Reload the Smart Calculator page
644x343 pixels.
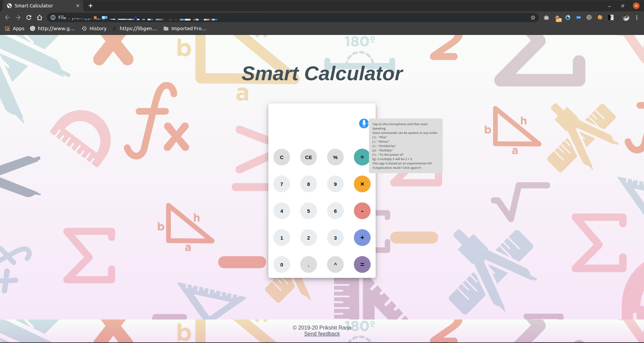29,17
